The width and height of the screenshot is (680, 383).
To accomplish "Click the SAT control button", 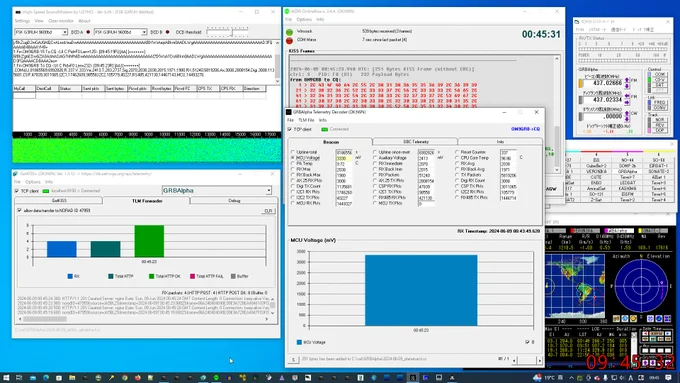I will 659,85.
